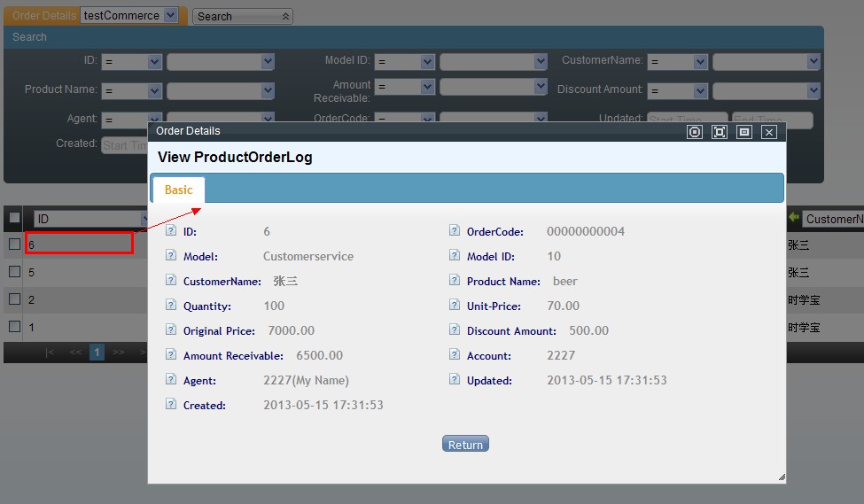Tick the checkbox for row 6
This screenshot has height=504, width=864.
coord(14,244)
